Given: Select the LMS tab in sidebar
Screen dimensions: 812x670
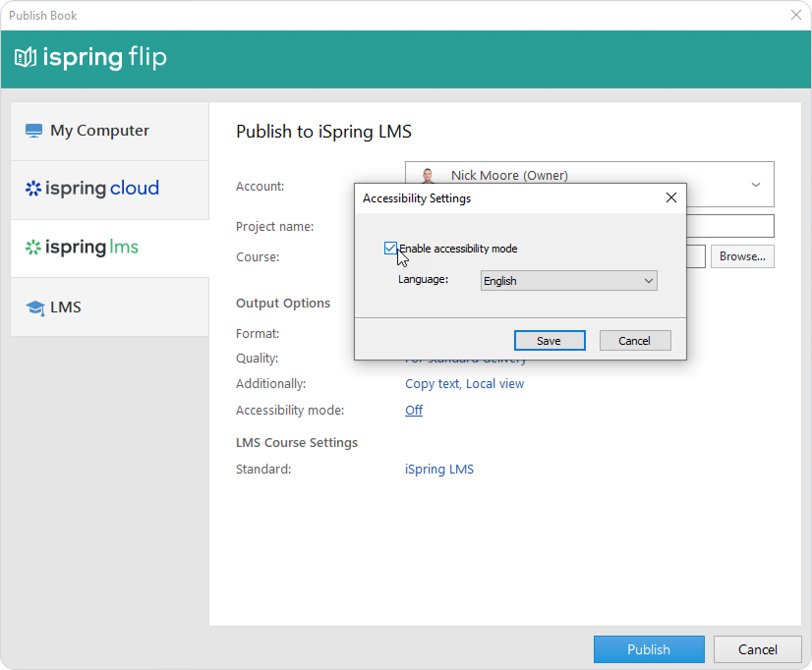Looking at the screenshot, I should coord(65,307).
